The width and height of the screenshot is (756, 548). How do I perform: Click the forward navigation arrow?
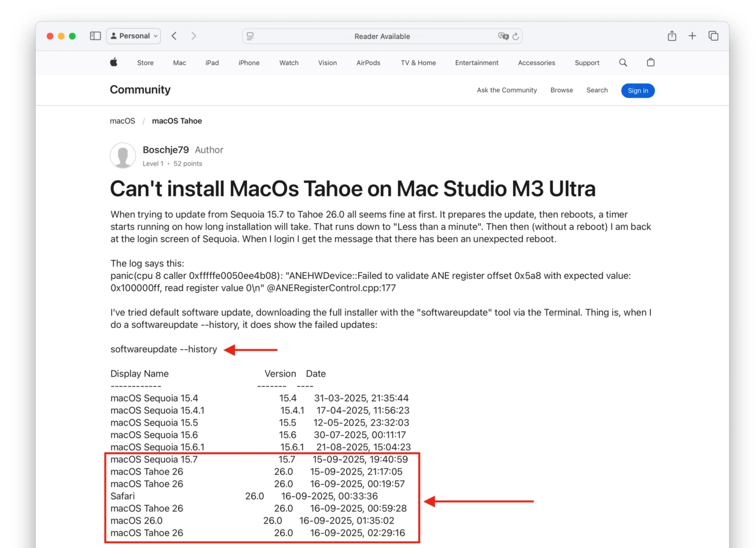194,35
